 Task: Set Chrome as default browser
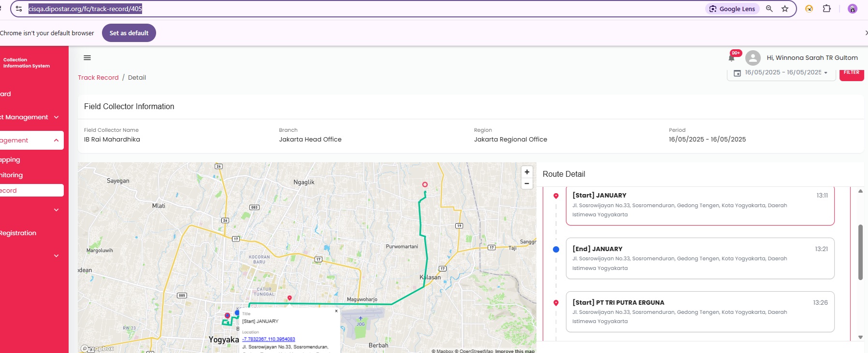point(129,33)
